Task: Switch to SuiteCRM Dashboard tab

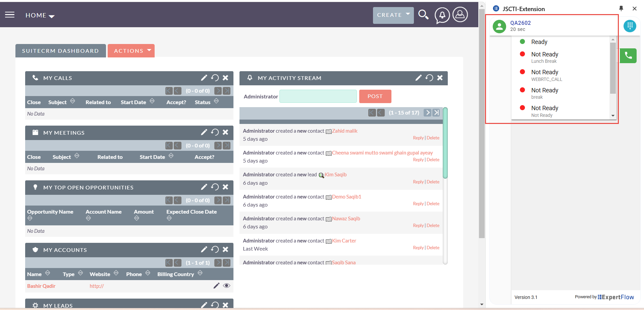Action: coord(60,51)
